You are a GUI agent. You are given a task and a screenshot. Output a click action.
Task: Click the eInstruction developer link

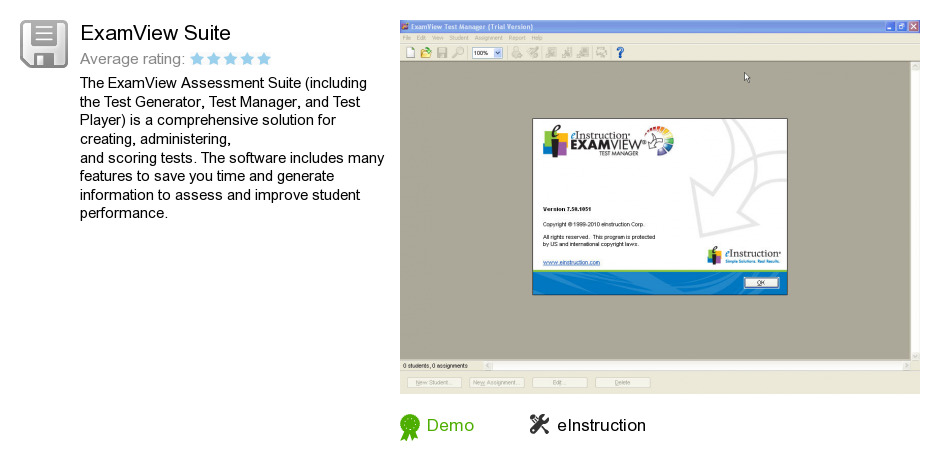point(601,425)
